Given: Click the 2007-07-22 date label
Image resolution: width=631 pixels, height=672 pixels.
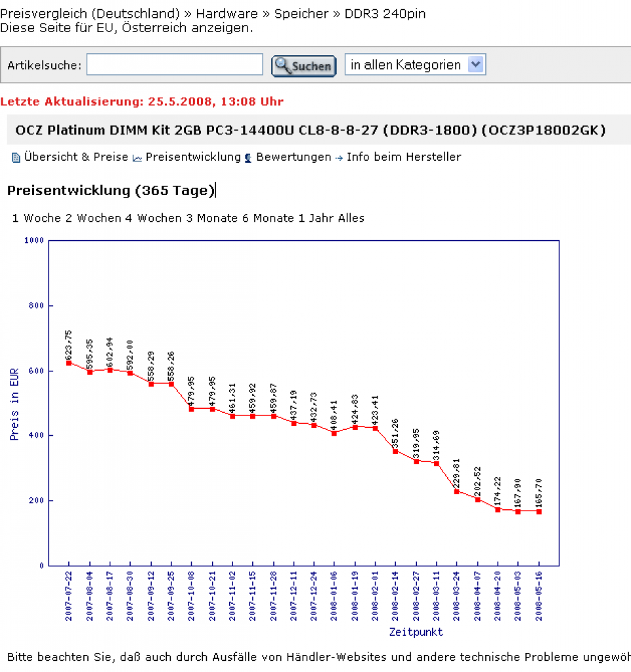Looking at the screenshot, I should (68, 596).
